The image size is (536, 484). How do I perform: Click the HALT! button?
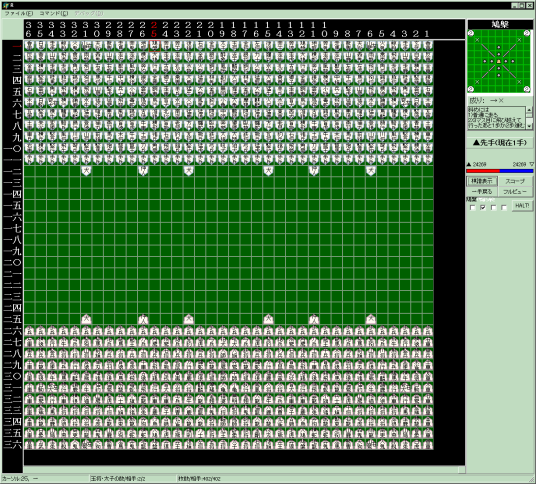click(x=522, y=206)
